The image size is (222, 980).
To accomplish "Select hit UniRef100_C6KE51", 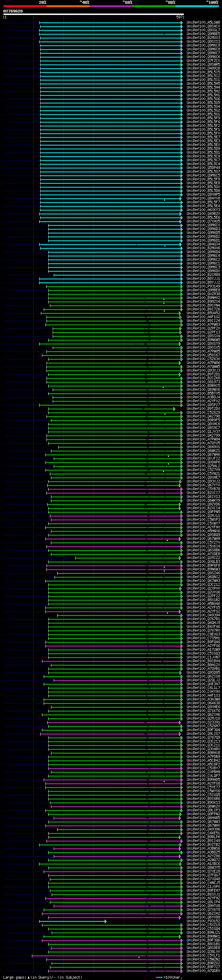I will pyautogui.click(x=203, y=833).
